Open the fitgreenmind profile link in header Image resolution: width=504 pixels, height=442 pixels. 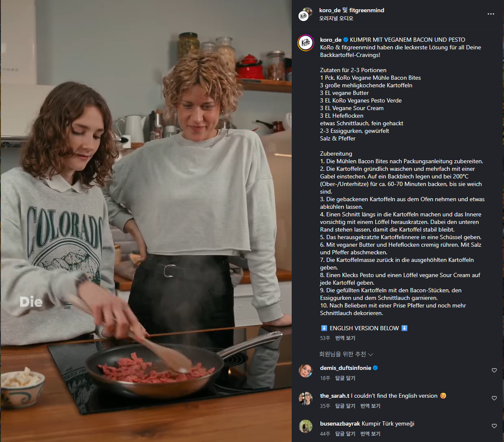(x=366, y=10)
